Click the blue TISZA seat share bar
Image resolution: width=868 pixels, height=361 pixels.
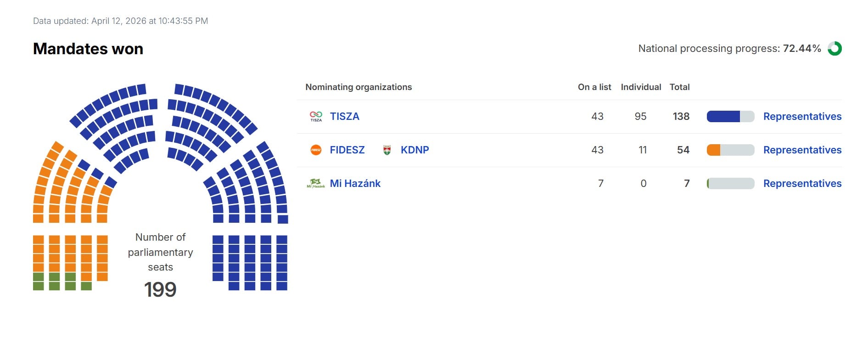[730, 117]
